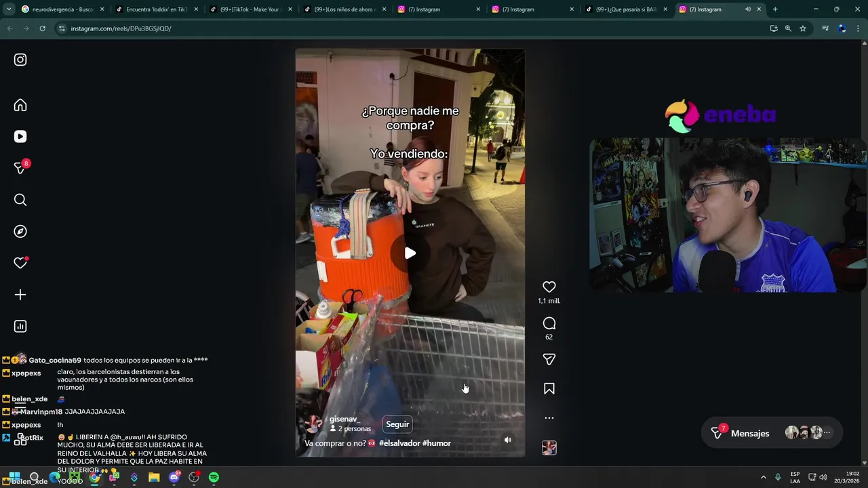Open gisenav_ profile avatar

click(313, 424)
